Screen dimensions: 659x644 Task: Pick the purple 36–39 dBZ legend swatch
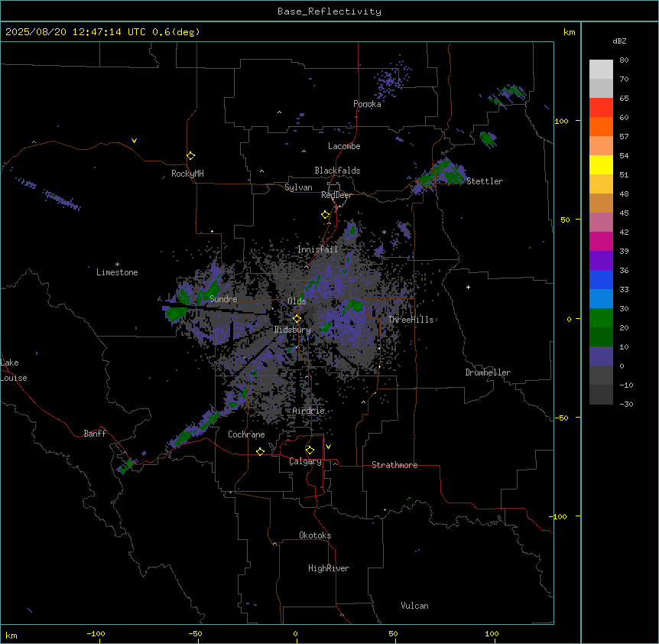click(x=601, y=261)
